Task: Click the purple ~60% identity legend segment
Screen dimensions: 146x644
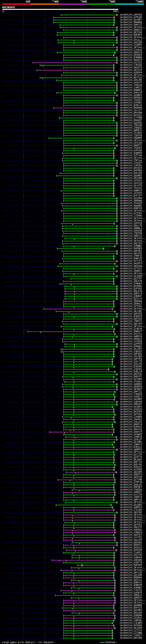Action: click(x=73, y=4)
